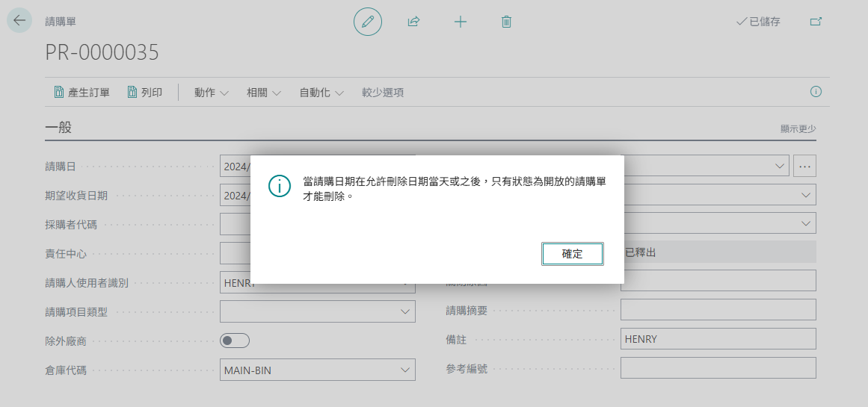Click the 已儲存 saved indicator
Image resolution: width=868 pixels, height=407 pixels.
coord(758,22)
